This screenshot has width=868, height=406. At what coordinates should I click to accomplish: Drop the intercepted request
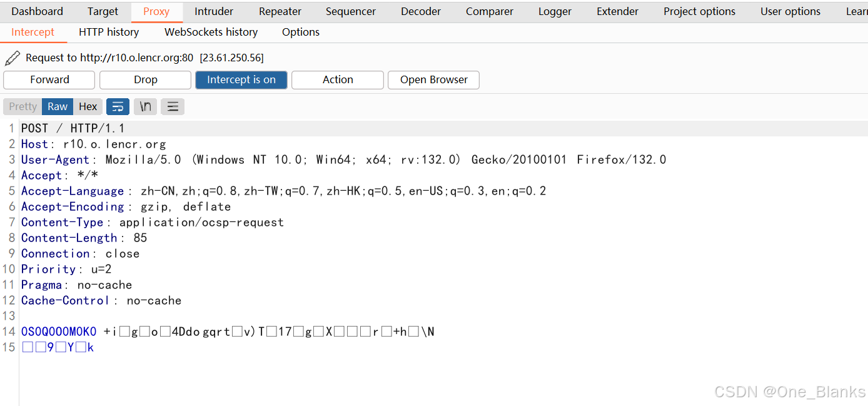pyautogui.click(x=146, y=80)
